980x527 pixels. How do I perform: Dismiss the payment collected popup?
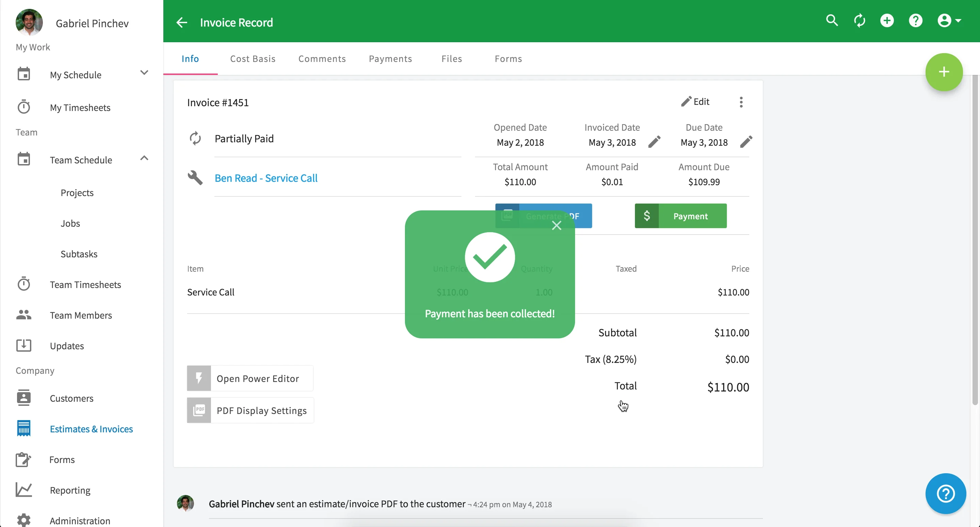(557, 225)
